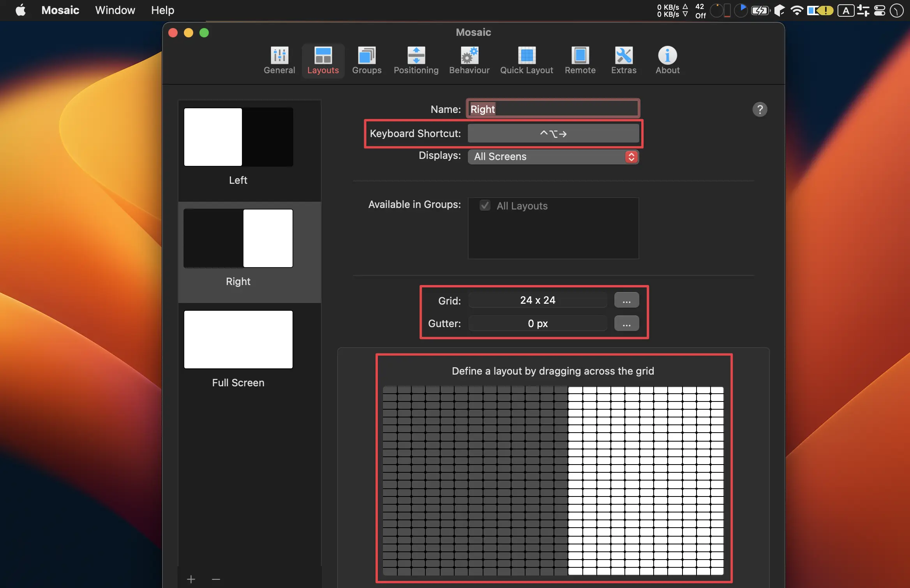
Task: Click the battery charging status icon
Action: [760, 11]
